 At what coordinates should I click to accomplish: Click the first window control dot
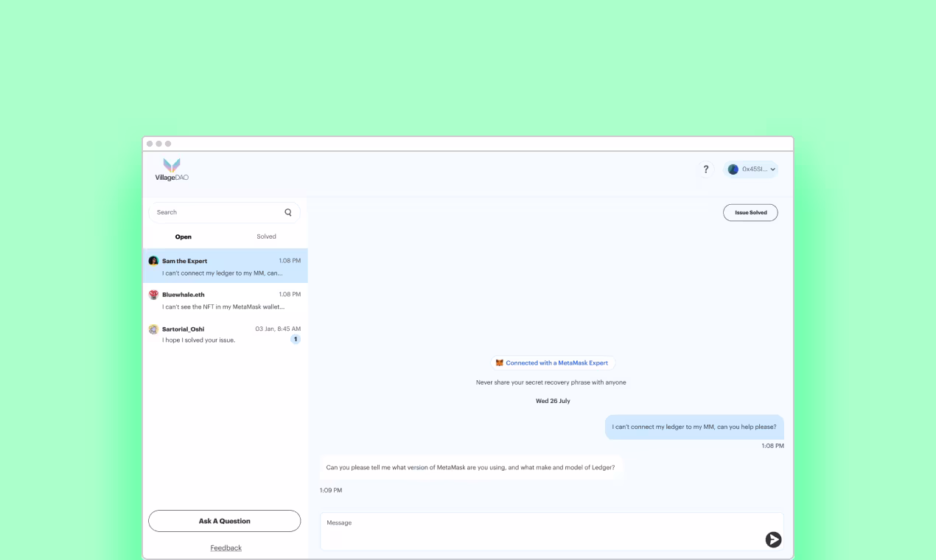[150, 144]
